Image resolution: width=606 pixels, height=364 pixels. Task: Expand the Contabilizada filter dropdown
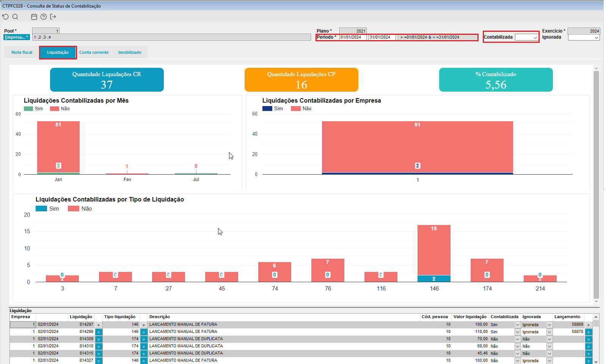pos(535,37)
